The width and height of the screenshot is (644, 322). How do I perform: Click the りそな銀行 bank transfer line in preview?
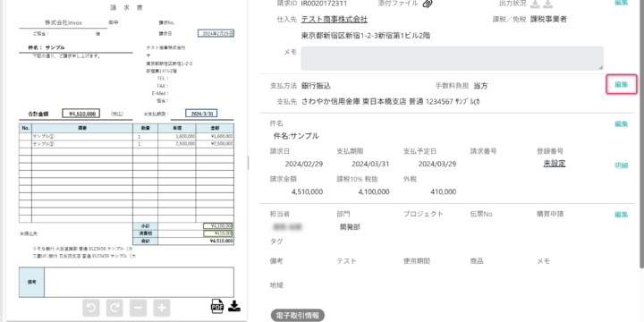[82, 249]
